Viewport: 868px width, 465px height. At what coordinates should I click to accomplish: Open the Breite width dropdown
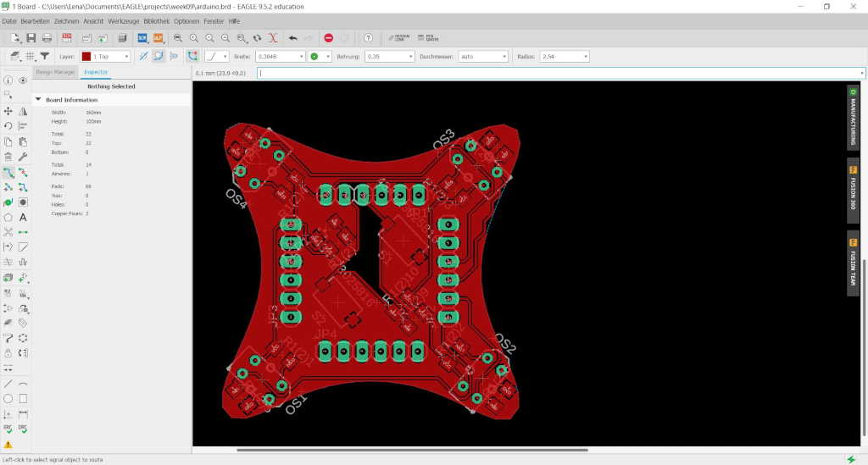[280, 57]
